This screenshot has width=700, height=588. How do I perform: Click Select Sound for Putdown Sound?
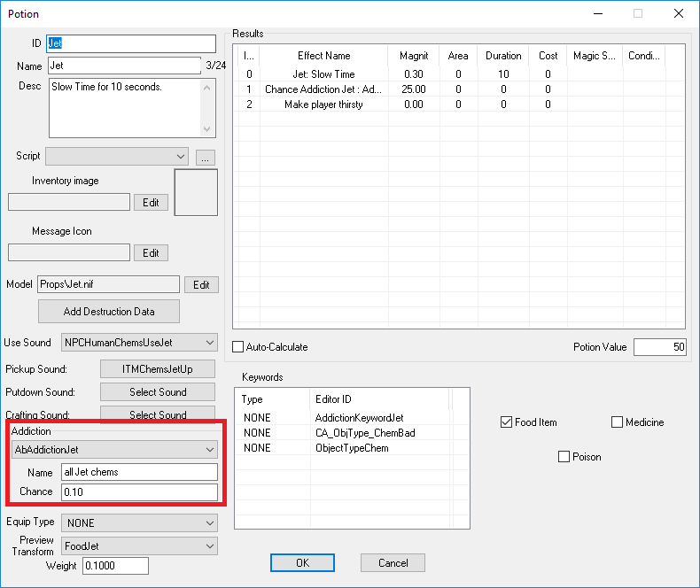tap(158, 391)
